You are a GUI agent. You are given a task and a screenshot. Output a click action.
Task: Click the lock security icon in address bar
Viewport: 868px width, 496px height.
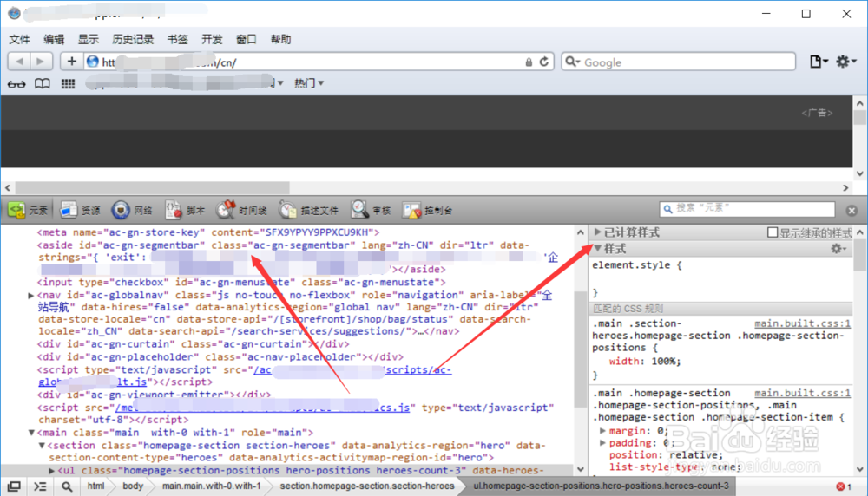coord(529,62)
